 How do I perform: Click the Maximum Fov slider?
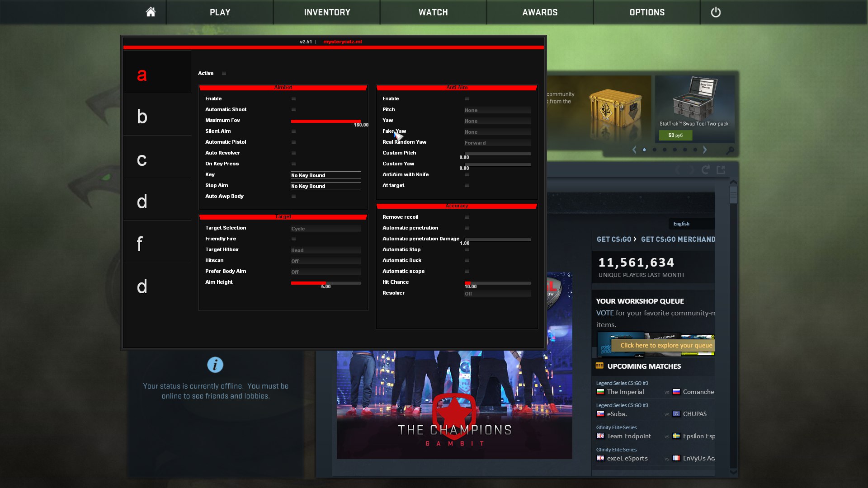(x=325, y=121)
